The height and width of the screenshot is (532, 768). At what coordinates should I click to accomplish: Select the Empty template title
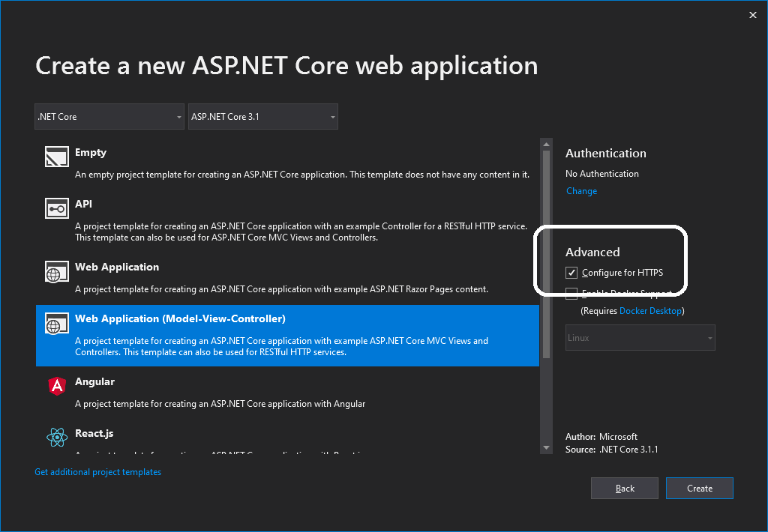91,152
